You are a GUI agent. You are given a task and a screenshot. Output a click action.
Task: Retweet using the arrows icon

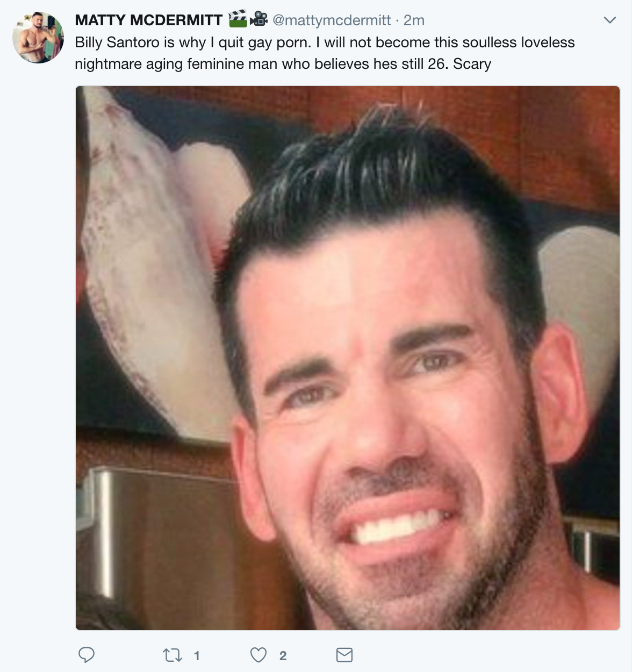coord(173,655)
